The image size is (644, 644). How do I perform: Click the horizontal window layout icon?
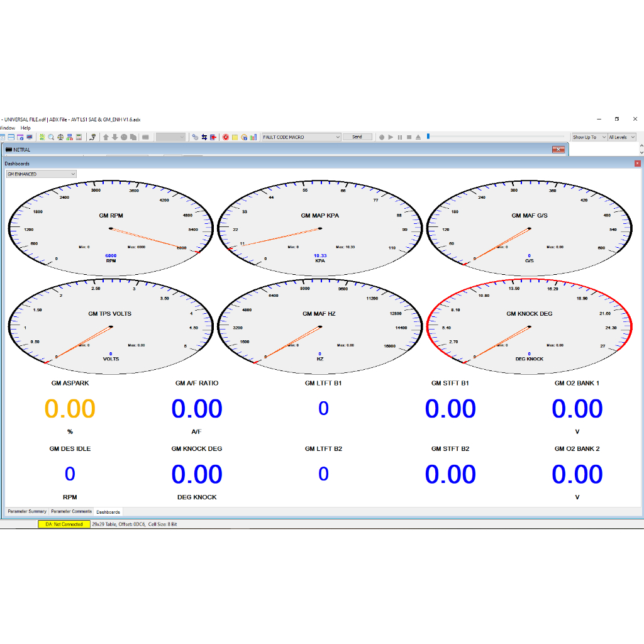(x=11, y=137)
